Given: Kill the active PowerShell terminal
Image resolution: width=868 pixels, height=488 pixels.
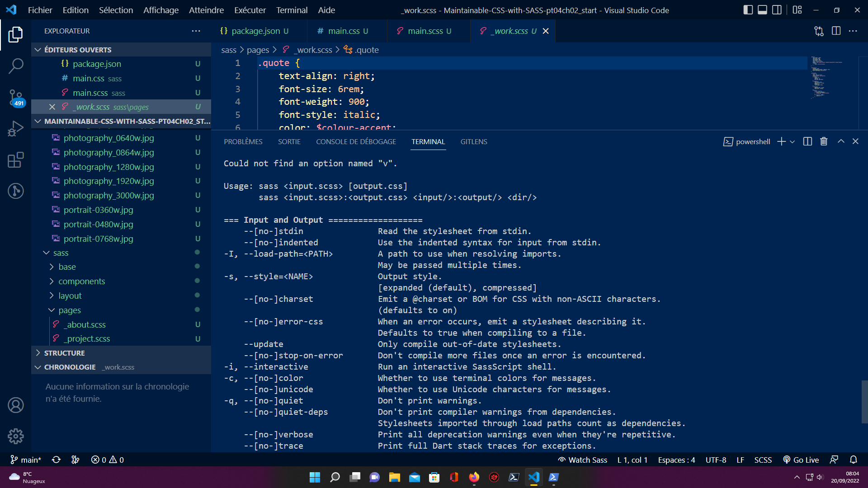Looking at the screenshot, I should pyautogui.click(x=823, y=141).
